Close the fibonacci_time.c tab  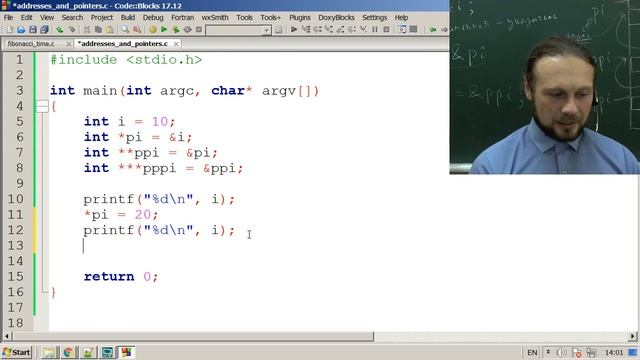click(69, 44)
